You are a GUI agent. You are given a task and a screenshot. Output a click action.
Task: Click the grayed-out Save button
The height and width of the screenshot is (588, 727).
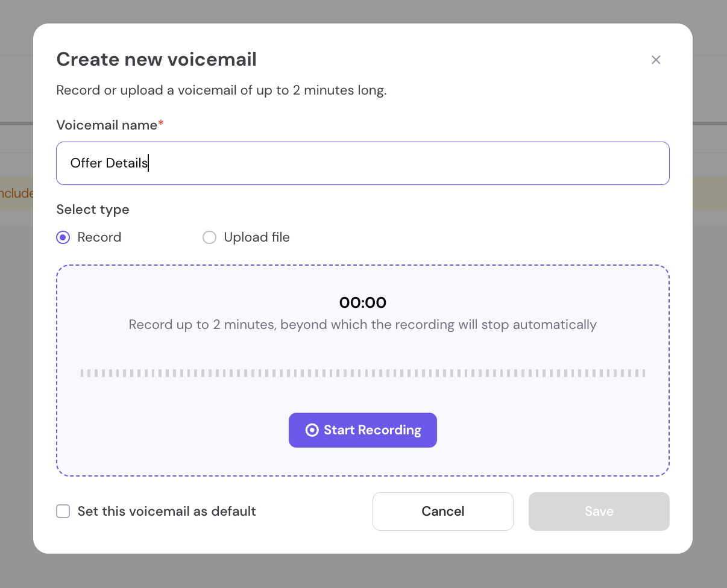599,511
